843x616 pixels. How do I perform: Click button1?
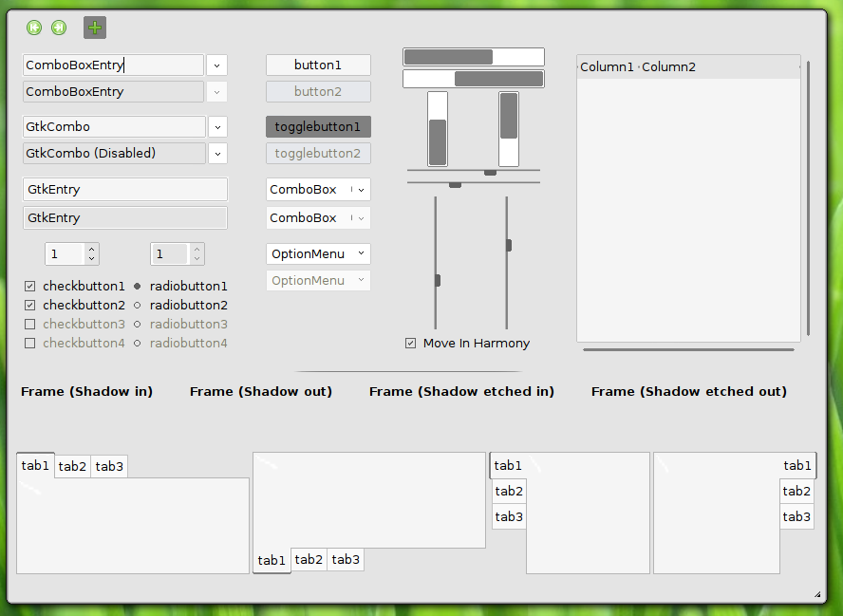point(318,65)
